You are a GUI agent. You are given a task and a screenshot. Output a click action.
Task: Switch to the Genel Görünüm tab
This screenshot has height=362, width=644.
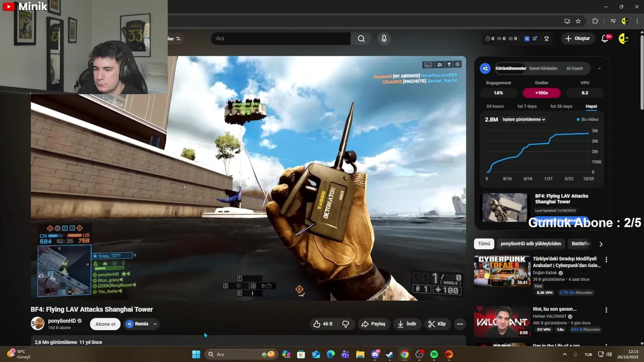[x=543, y=68]
